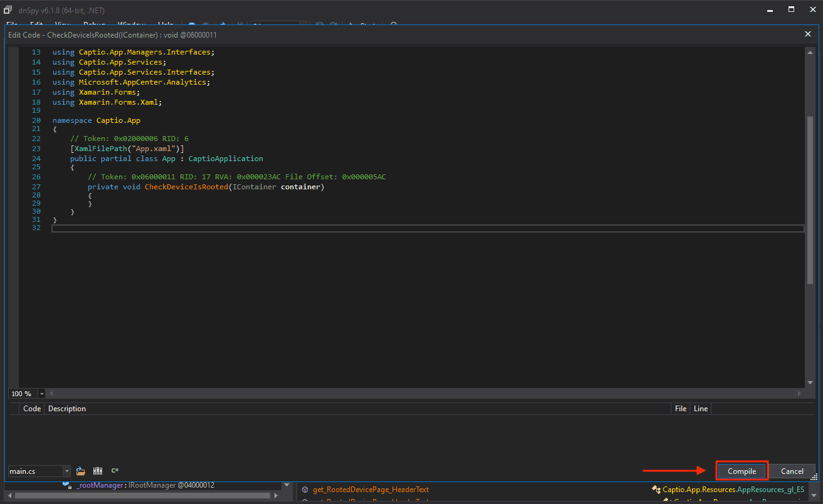Image resolution: width=823 pixels, height=504 pixels.
Task: Click the 'container' parameter name
Action: [x=300, y=187]
